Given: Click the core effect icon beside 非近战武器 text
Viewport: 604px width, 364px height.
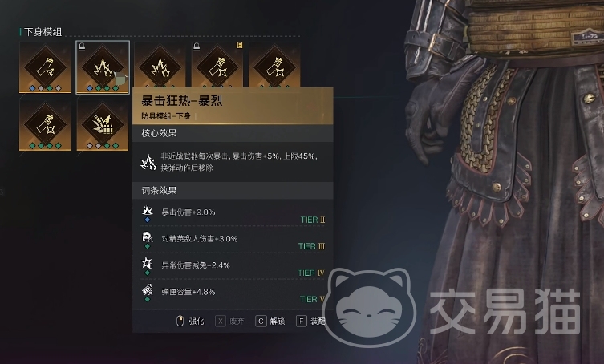Looking at the screenshot, I should (x=148, y=162).
